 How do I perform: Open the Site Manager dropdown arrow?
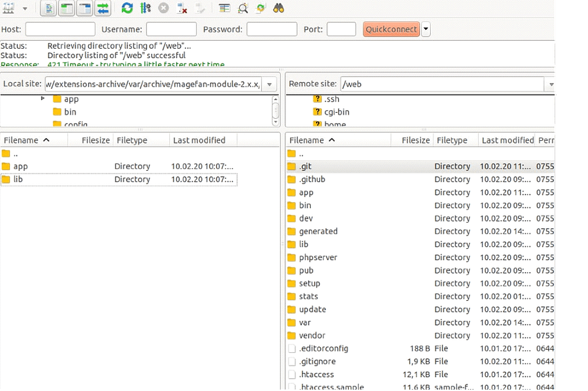click(25, 9)
